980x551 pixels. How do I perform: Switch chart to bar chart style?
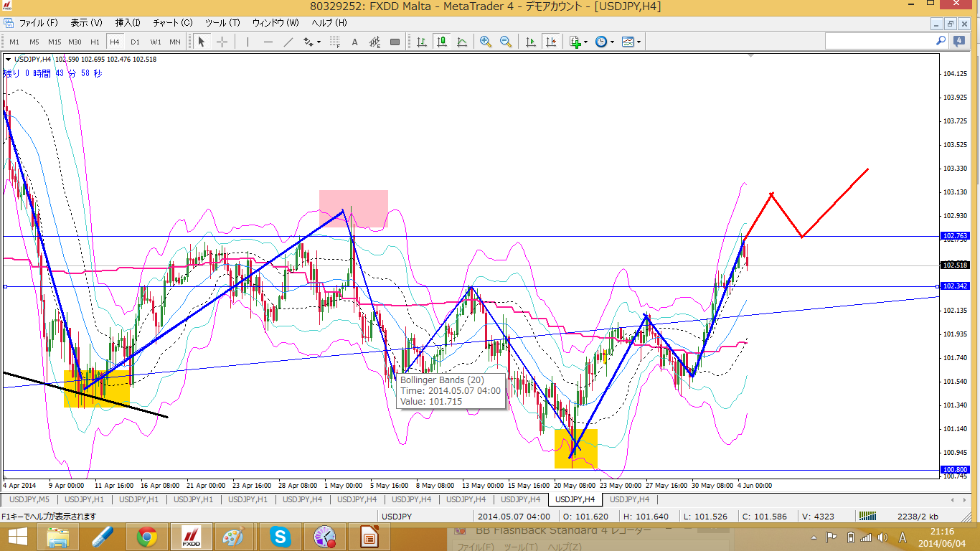click(x=422, y=42)
